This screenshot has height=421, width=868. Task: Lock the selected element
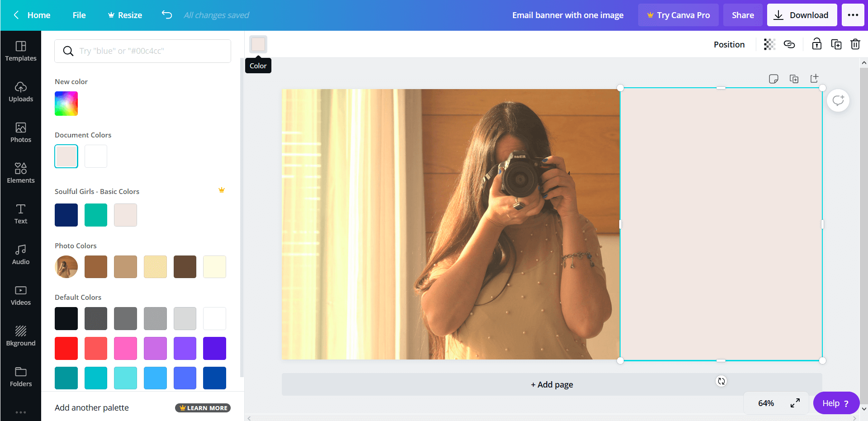[x=816, y=44]
